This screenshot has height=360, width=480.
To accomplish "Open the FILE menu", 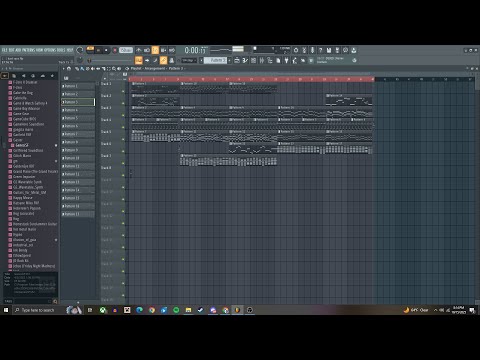I will tap(4, 50).
